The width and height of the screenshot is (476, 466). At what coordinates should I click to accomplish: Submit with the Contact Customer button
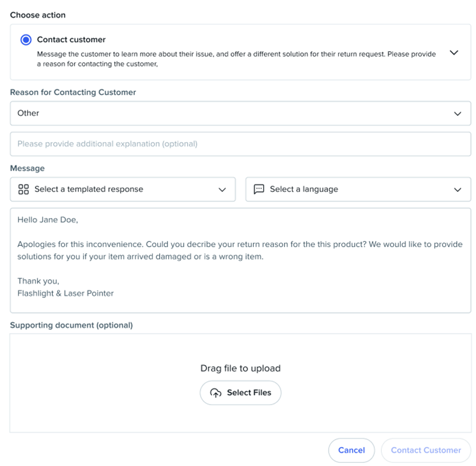tap(426, 450)
